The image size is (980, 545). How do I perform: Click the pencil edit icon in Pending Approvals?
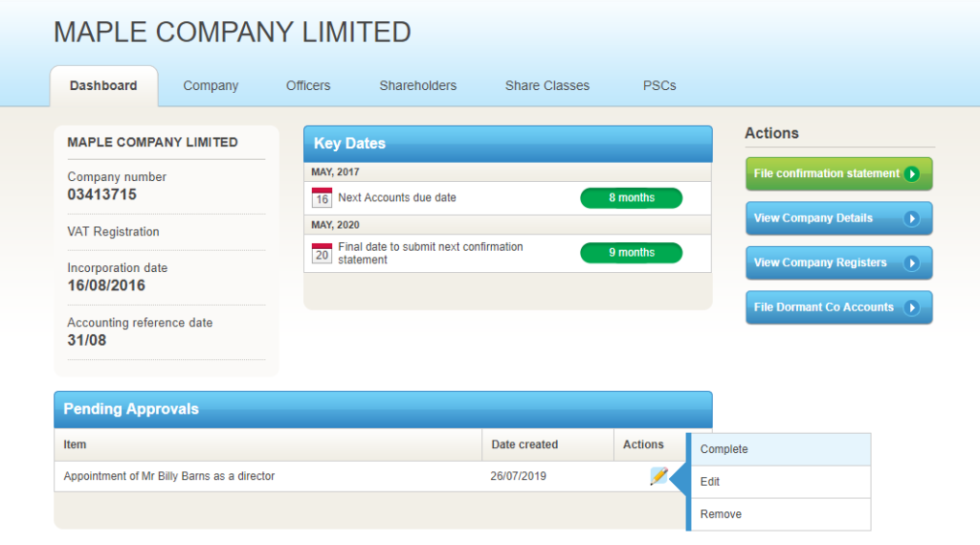coord(658,476)
